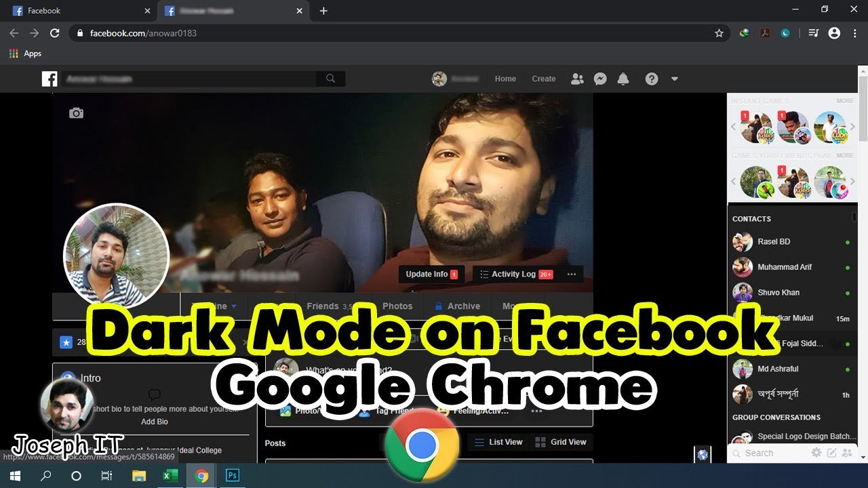This screenshot has width=868, height=488.
Task: Switch posts to Grid View
Action: [x=561, y=442]
